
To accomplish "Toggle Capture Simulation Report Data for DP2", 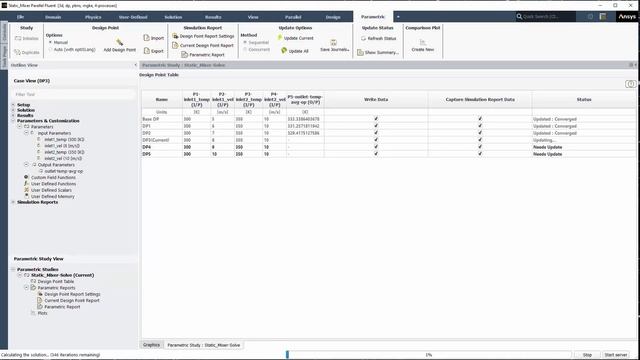I will tap(480, 133).
